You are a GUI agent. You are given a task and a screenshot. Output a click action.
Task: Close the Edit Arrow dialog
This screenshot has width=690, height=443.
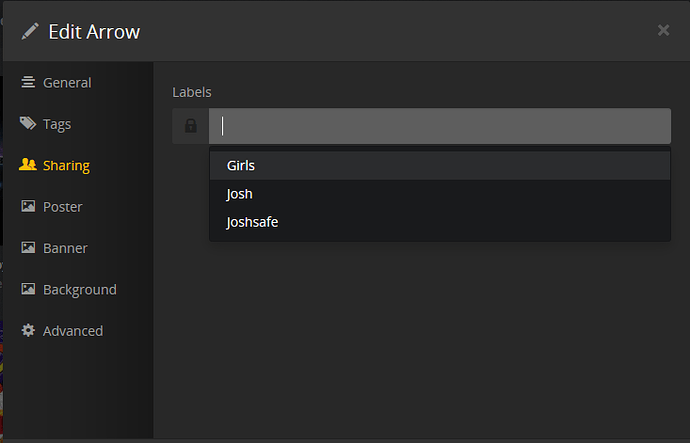tap(663, 30)
